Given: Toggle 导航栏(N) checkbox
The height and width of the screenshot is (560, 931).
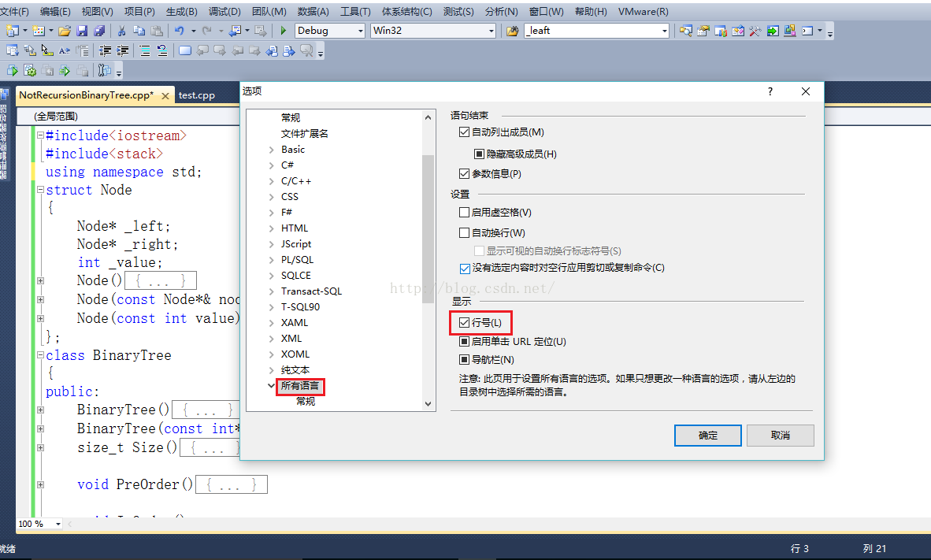Looking at the screenshot, I should [464, 359].
